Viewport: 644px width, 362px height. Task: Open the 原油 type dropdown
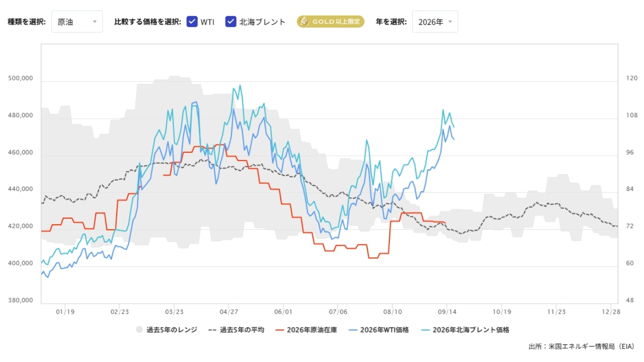pos(77,22)
